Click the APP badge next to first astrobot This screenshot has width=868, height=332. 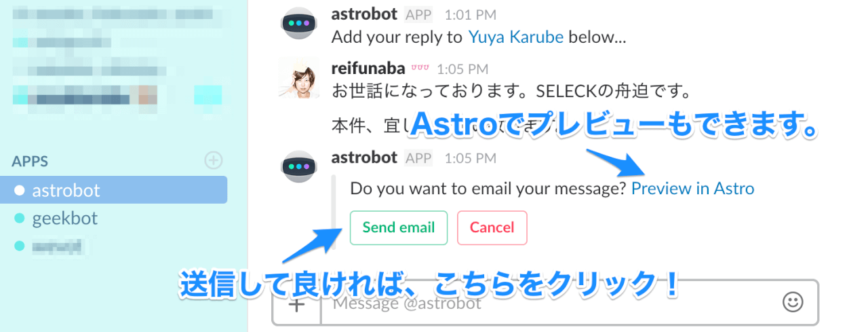418,14
